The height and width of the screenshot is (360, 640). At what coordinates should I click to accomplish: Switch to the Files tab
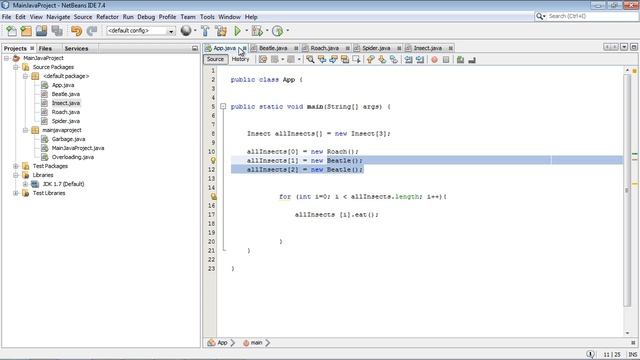45,49
